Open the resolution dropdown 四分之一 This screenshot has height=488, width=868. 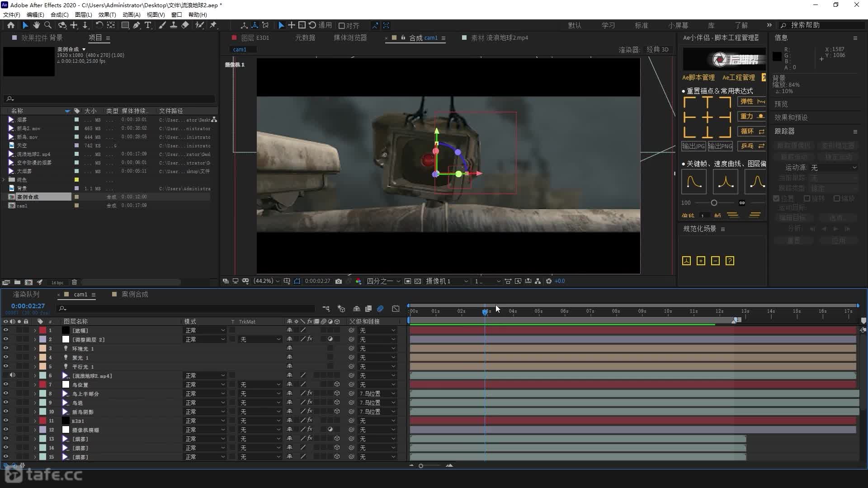point(383,281)
